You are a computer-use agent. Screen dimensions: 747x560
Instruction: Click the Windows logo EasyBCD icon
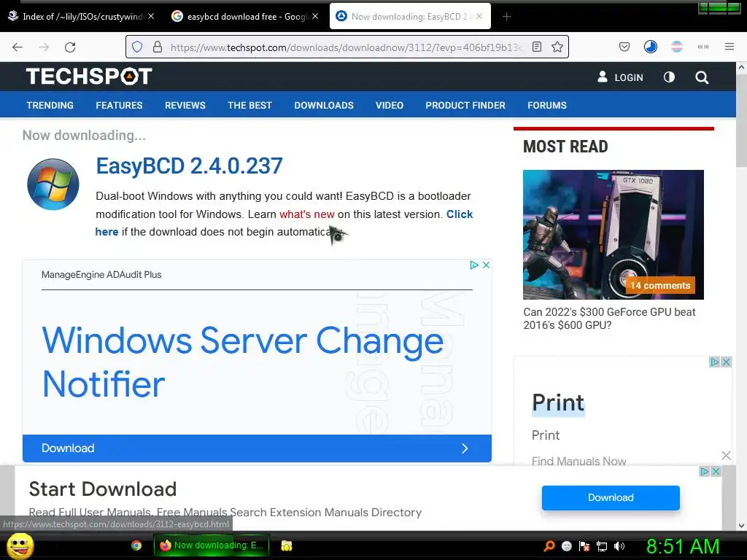click(x=53, y=184)
